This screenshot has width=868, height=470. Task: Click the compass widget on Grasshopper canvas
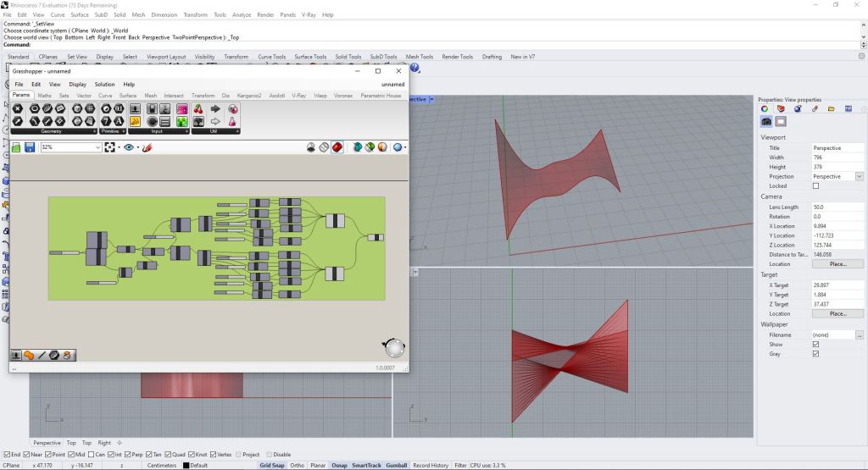394,347
